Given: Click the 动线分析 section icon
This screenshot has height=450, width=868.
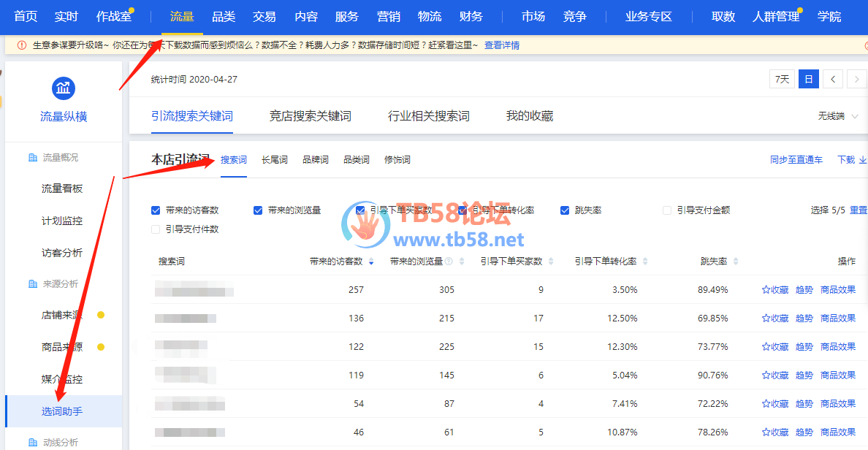Looking at the screenshot, I should [33, 442].
